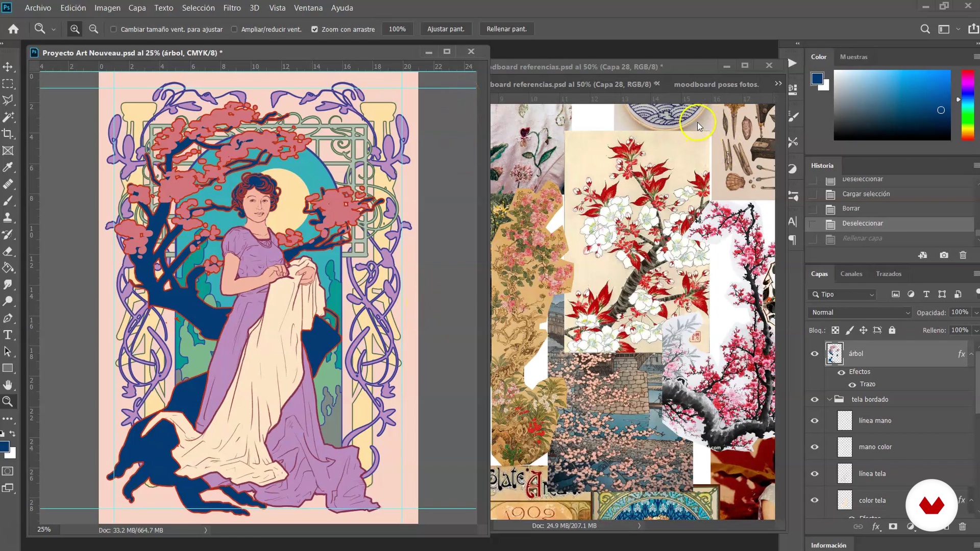This screenshot has height=551, width=980.
Task: Create new snapshot in Historia panel
Action: point(944,255)
